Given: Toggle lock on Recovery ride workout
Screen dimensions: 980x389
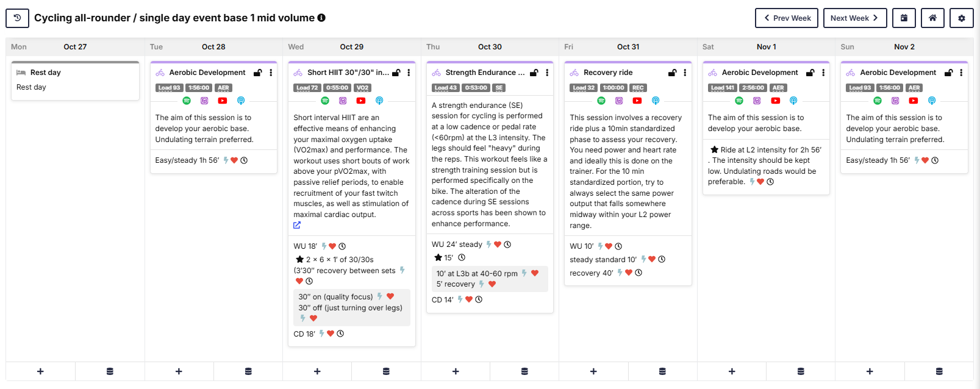Looking at the screenshot, I should [672, 73].
